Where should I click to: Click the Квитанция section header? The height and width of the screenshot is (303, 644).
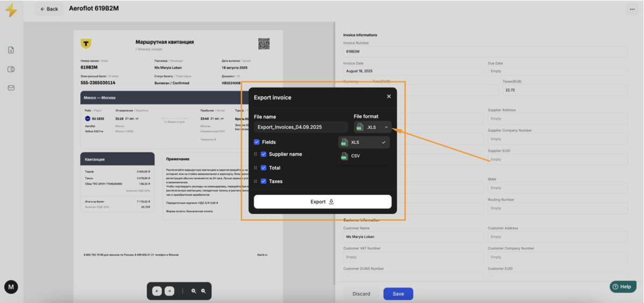coord(95,159)
